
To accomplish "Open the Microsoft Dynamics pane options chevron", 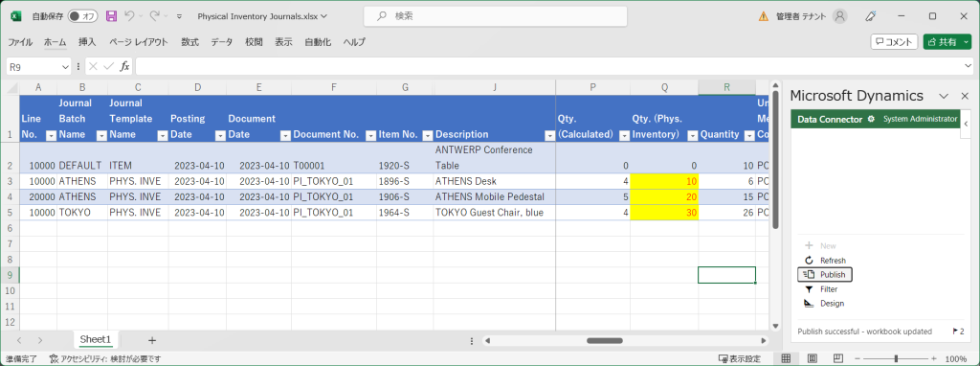I will [x=945, y=96].
